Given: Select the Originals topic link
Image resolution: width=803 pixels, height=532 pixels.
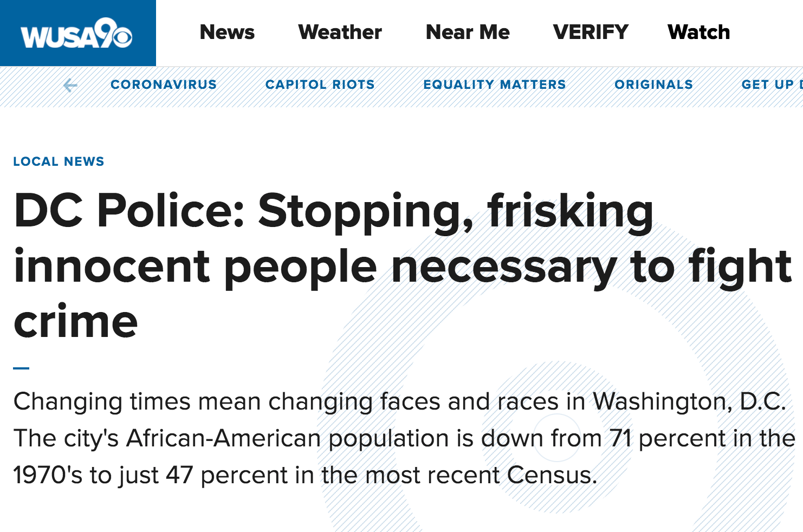Looking at the screenshot, I should click(653, 85).
